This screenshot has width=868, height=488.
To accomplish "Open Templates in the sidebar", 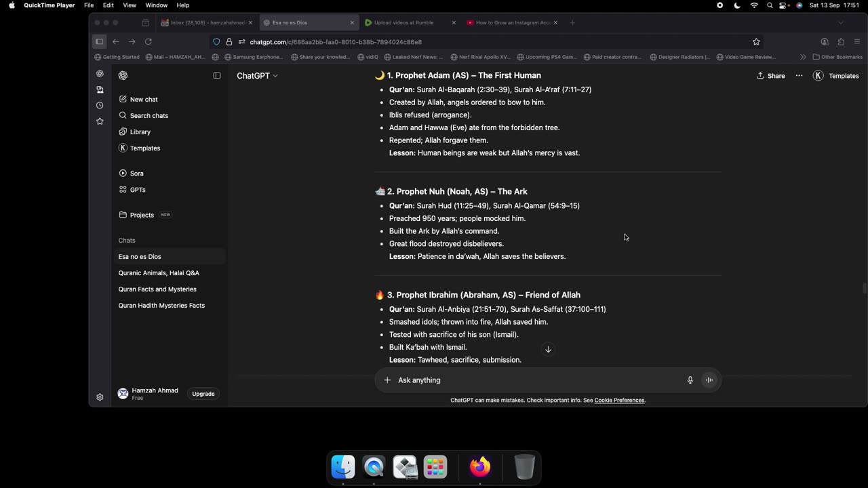I will (140, 148).
